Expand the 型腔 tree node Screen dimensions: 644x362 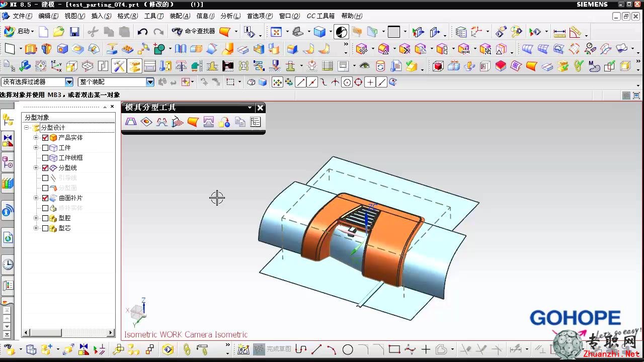[36, 218]
